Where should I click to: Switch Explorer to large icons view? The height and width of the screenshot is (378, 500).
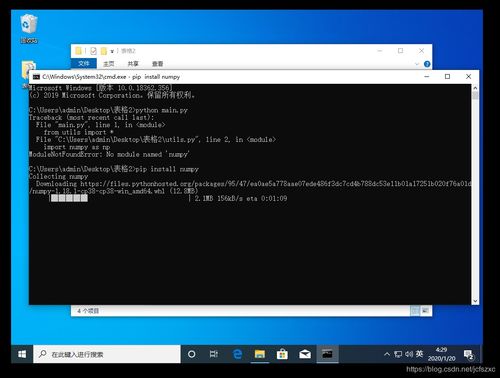(x=425, y=311)
